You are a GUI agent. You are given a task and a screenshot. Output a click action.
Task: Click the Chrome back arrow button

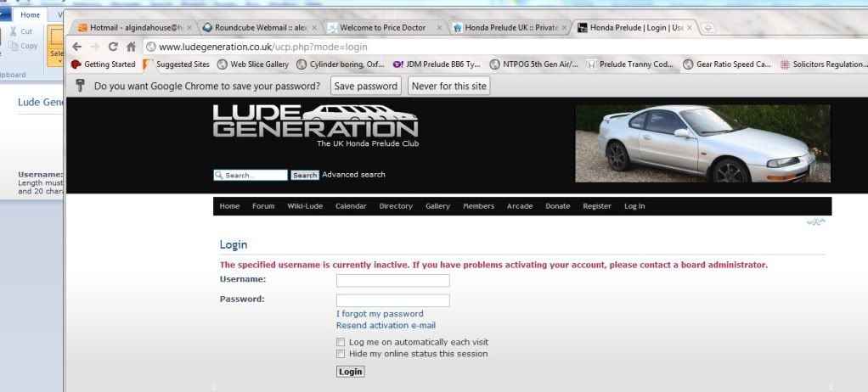pyautogui.click(x=77, y=47)
